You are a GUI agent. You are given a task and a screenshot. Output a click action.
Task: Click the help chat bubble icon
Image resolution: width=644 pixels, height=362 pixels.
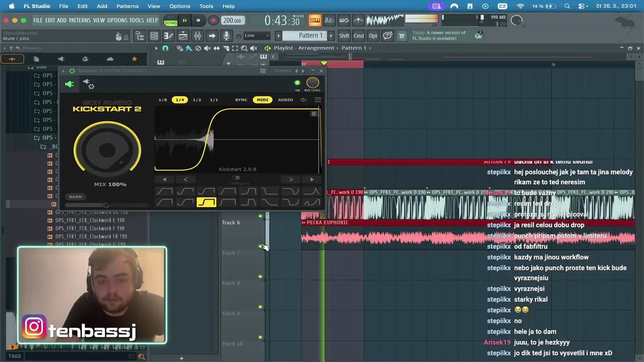387,36
